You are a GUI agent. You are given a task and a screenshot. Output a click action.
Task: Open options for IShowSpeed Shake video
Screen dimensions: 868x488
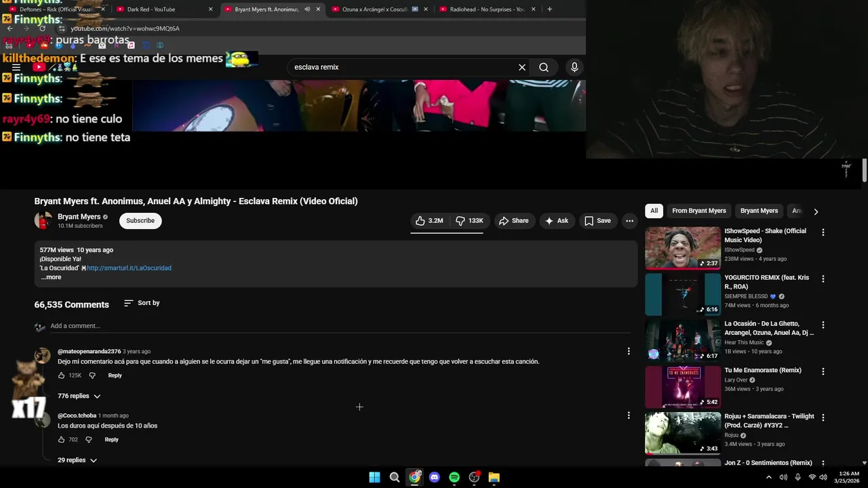click(823, 232)
